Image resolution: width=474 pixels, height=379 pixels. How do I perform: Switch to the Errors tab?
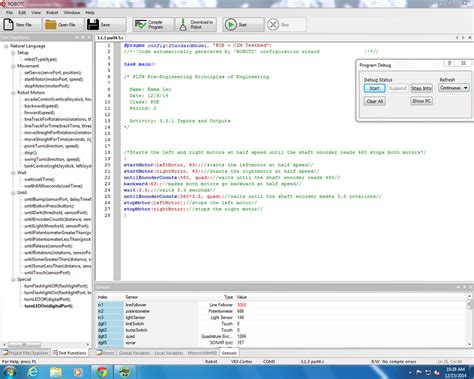[x=106, y=353]
